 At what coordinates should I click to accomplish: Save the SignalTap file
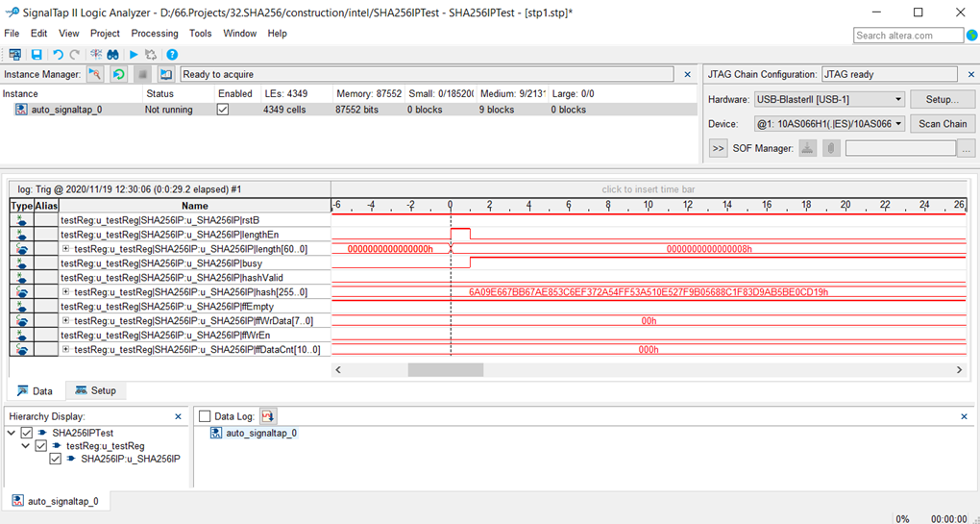37,55
